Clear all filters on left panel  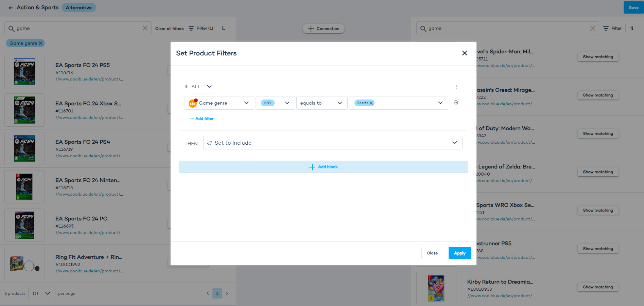169,29
